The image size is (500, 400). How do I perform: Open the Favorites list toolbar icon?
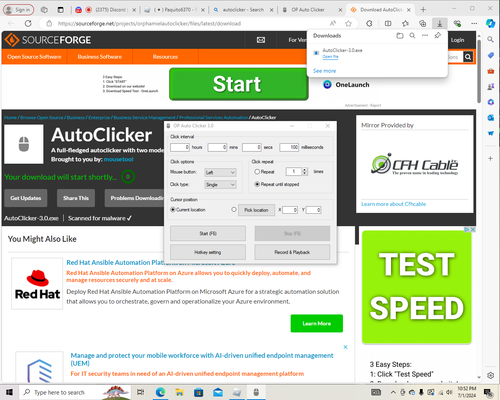point(405,23)
